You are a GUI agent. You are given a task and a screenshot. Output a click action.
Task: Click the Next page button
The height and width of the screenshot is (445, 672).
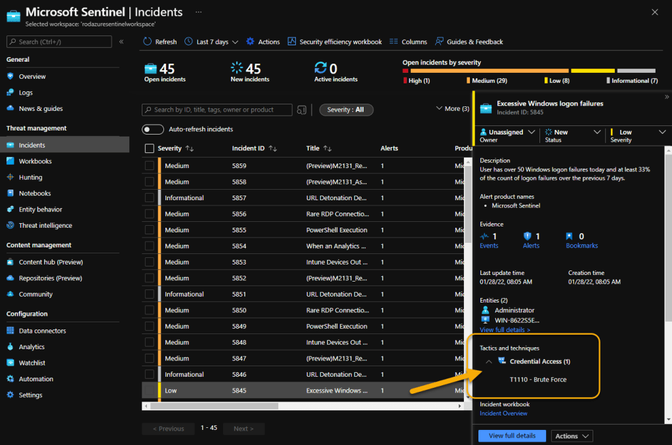click(x=243, y=429)
